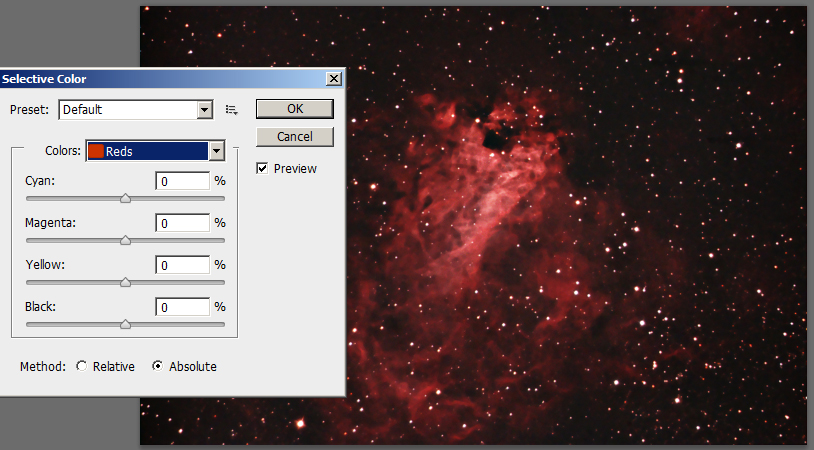Image resolution: width=814 pixels, height=450 pixels.
Task: Focus the Cyan percentage input field
Action: [x=183, y=181]
